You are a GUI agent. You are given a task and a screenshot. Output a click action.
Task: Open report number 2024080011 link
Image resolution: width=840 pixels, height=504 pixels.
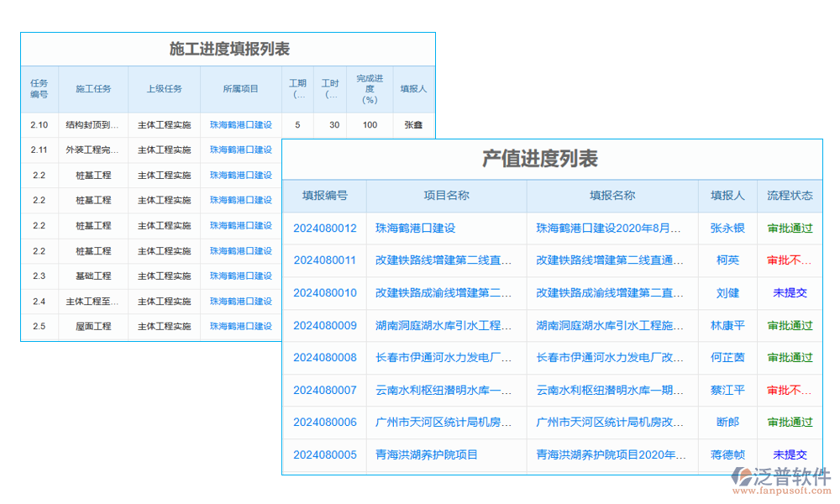(324, 260)
